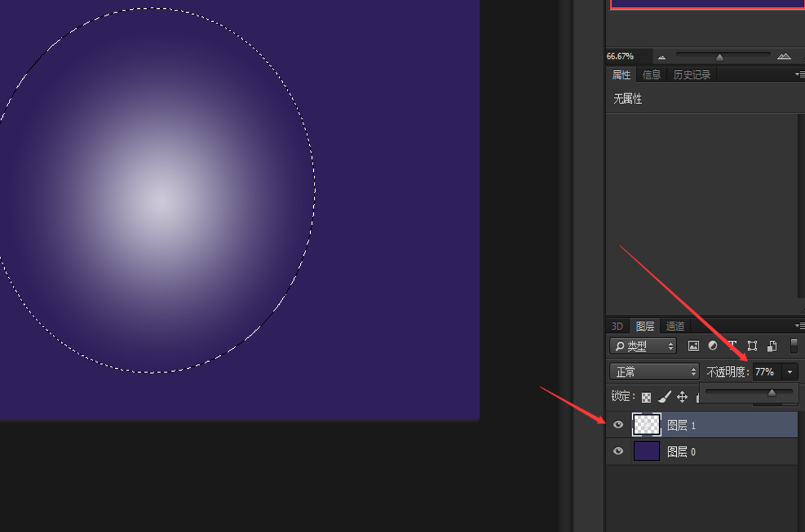805x532 pixels.
Task: Toggle the adjustment layer filter icon
Action: (712, 346)
